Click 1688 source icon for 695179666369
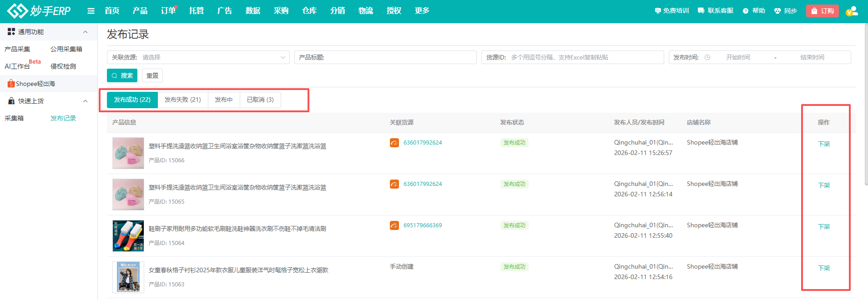 (x=394, y=225)
